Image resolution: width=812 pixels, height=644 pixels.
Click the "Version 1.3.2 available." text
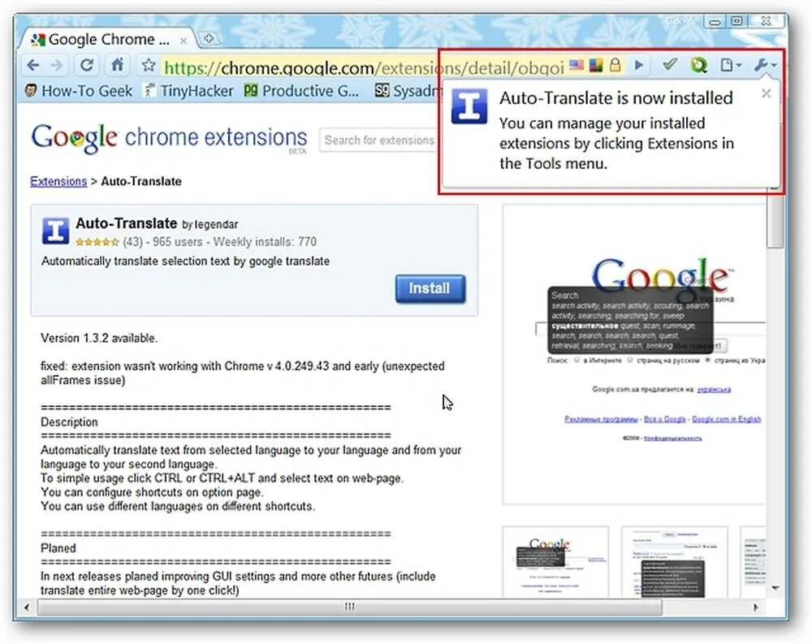99,339
